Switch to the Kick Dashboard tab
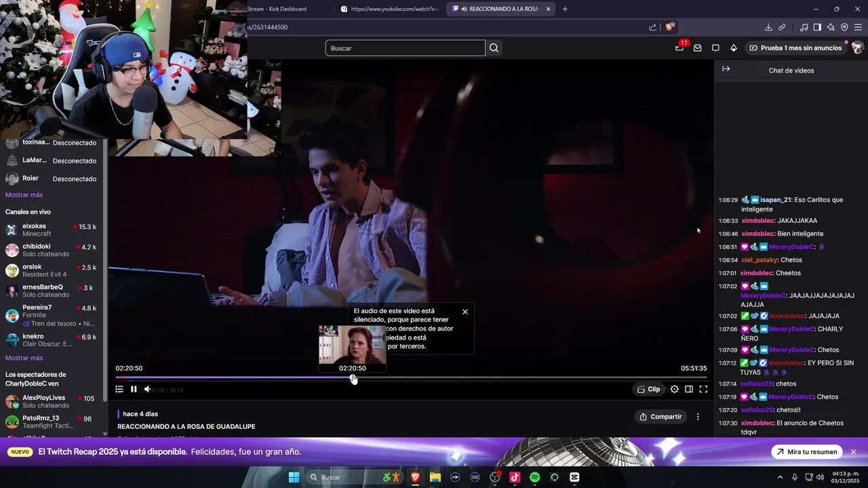 pos(277,9)
